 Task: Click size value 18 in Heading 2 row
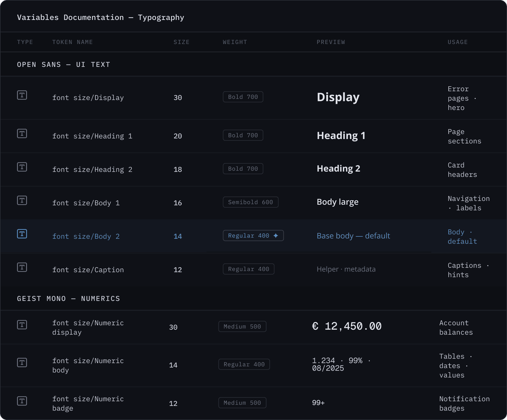tap(178, 170)
